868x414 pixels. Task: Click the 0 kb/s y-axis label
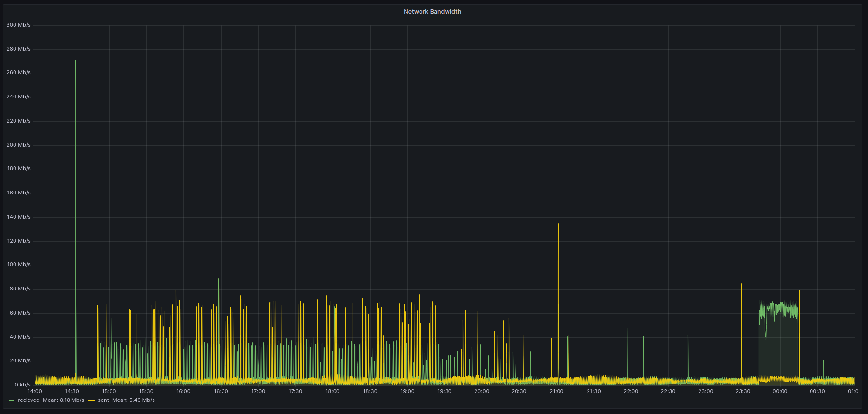pos(22,385)
